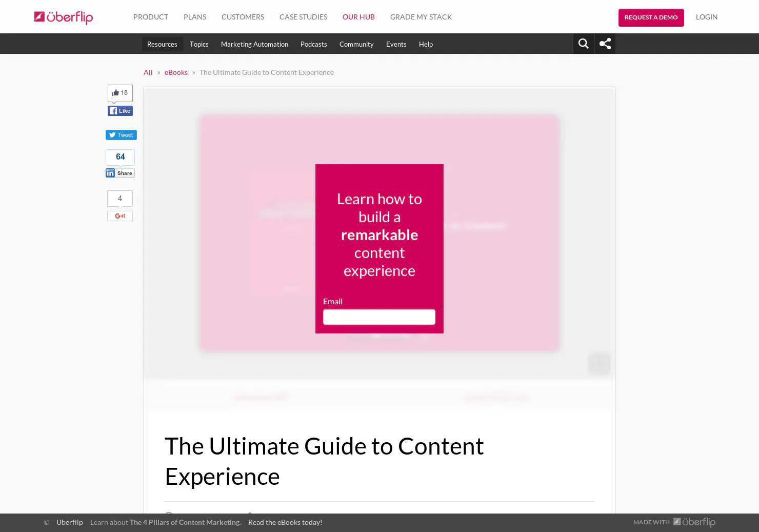
Task: Open the PLANS menu item
Action: pos(195,17)
